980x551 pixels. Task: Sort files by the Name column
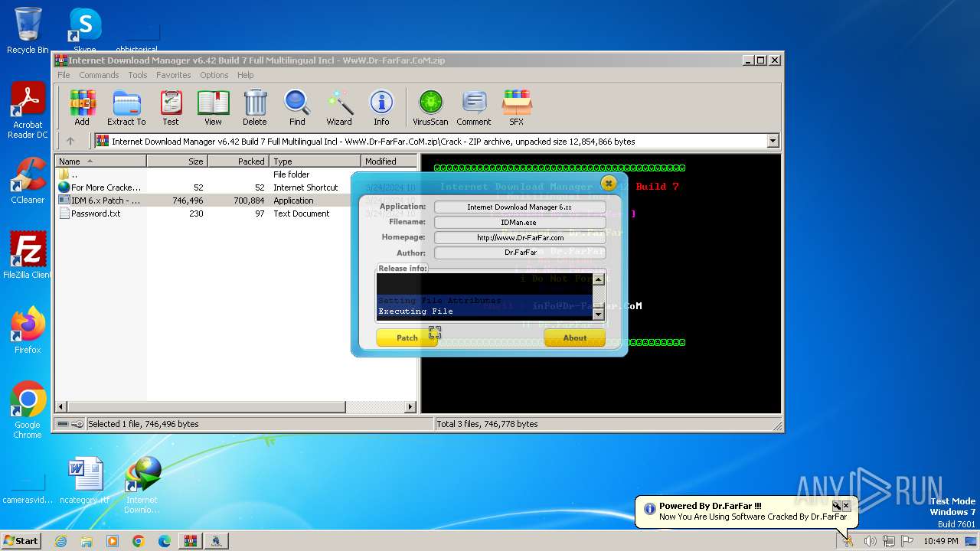[100, 161]
